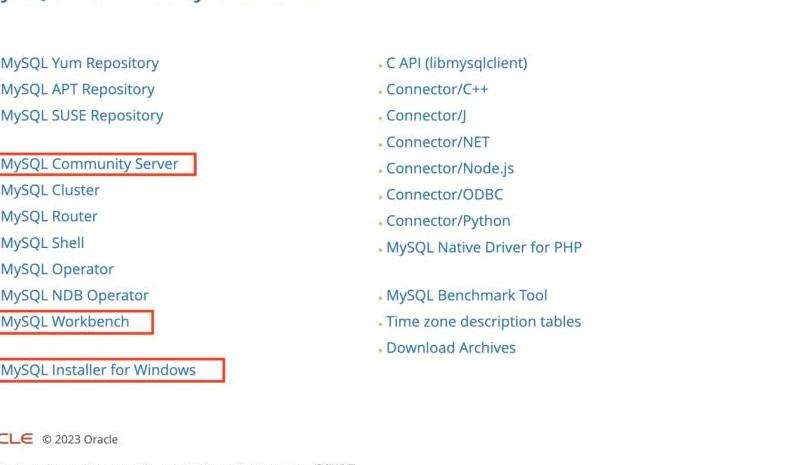Go to MySQL APT Repository page
The height and width of the screenshot is (465, 800).
tap(78, 89)
